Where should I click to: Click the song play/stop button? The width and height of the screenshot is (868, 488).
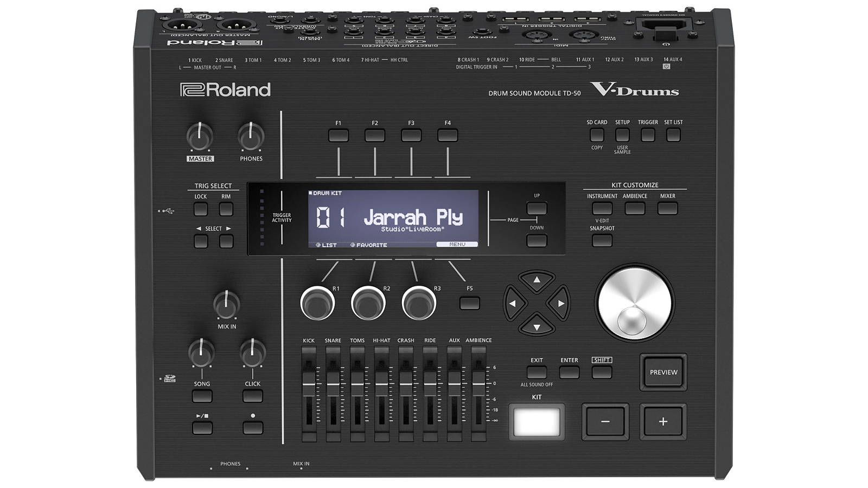[x=202, y=428]
